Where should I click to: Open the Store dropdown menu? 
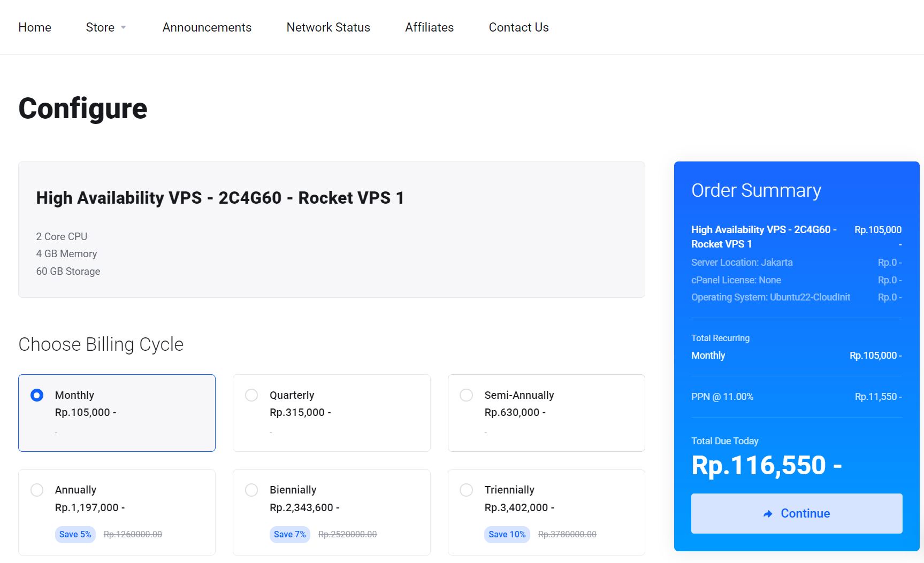point(101,27)
